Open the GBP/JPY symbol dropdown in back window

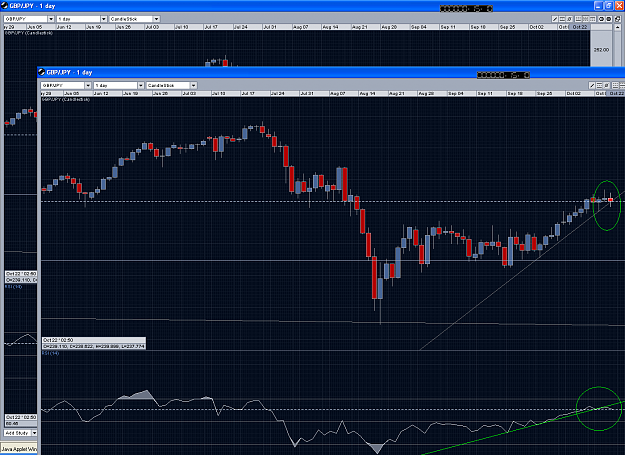point(51,19)
